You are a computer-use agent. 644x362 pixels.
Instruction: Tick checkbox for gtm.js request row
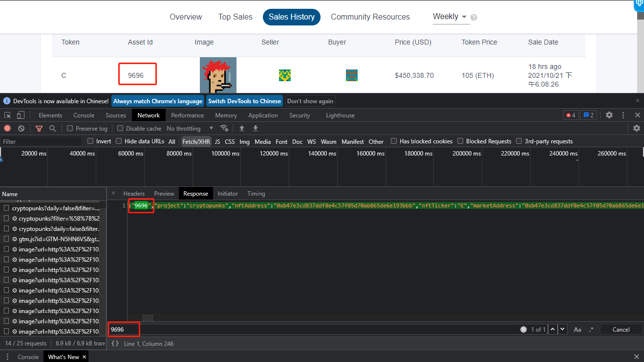[7, 239]
